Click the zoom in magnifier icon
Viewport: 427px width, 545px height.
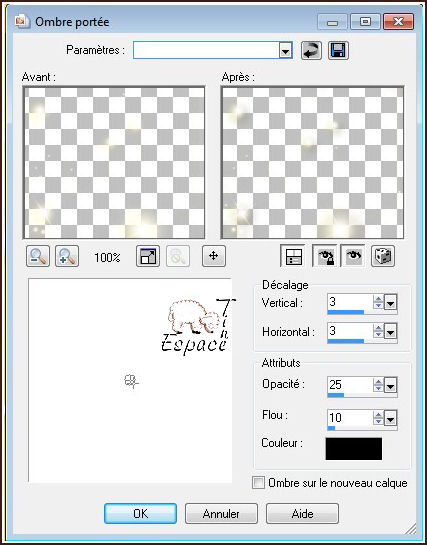click(67, 257)
